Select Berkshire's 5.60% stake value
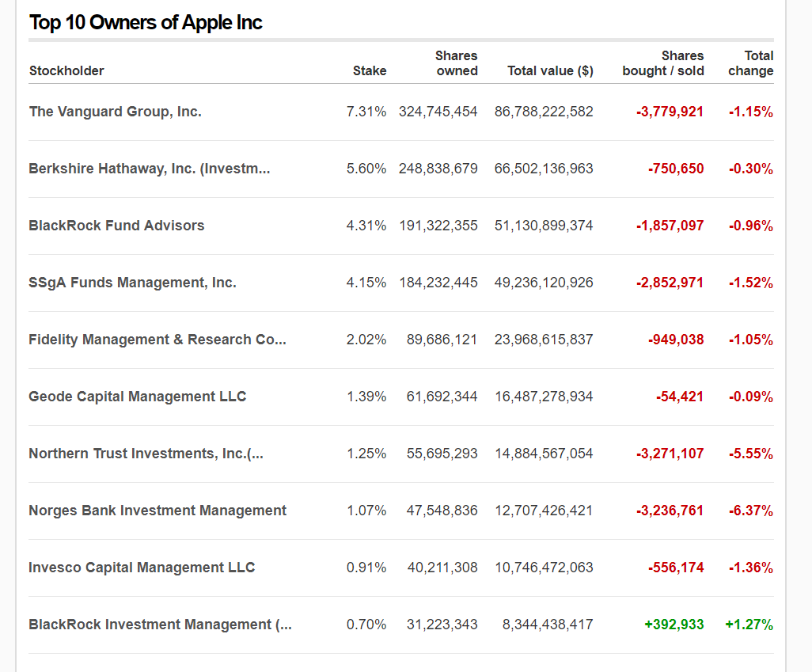Screen dimensions: 812x672 [x=366, y=169]
